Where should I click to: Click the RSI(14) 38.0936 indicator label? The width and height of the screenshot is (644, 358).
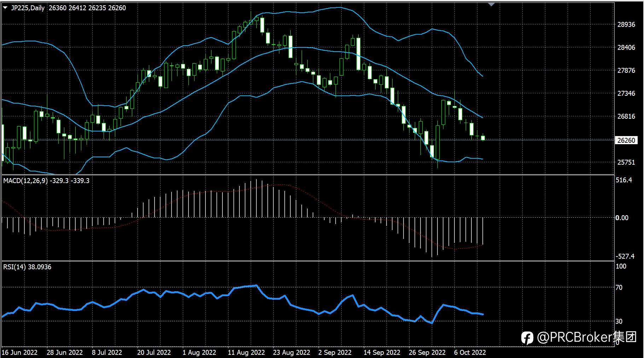(x=27, y=267)
